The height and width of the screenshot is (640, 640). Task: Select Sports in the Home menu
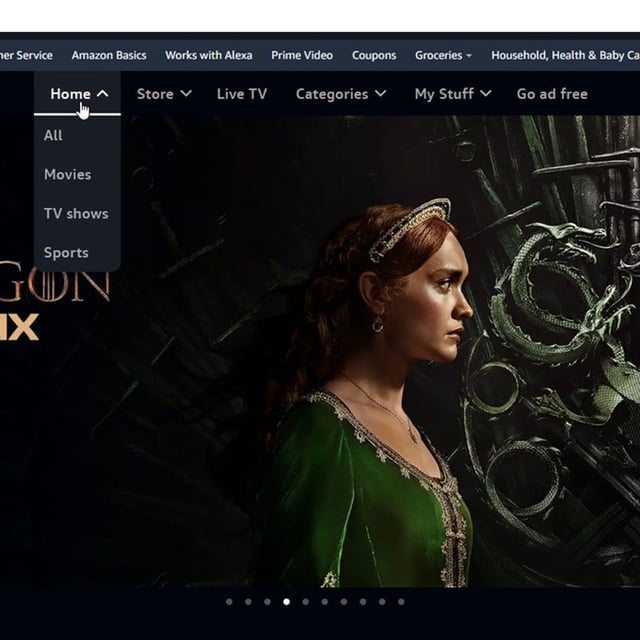pyautogui.click(x=66, y=253)
